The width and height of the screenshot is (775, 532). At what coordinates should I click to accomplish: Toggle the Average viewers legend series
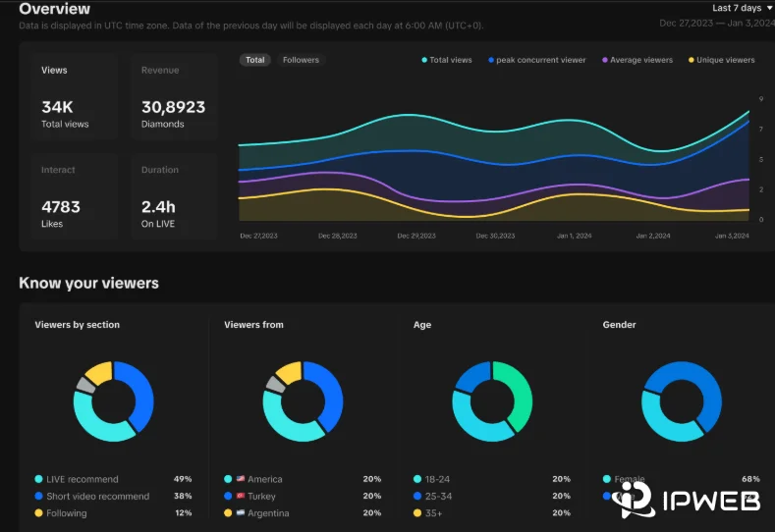coord(637,60)
